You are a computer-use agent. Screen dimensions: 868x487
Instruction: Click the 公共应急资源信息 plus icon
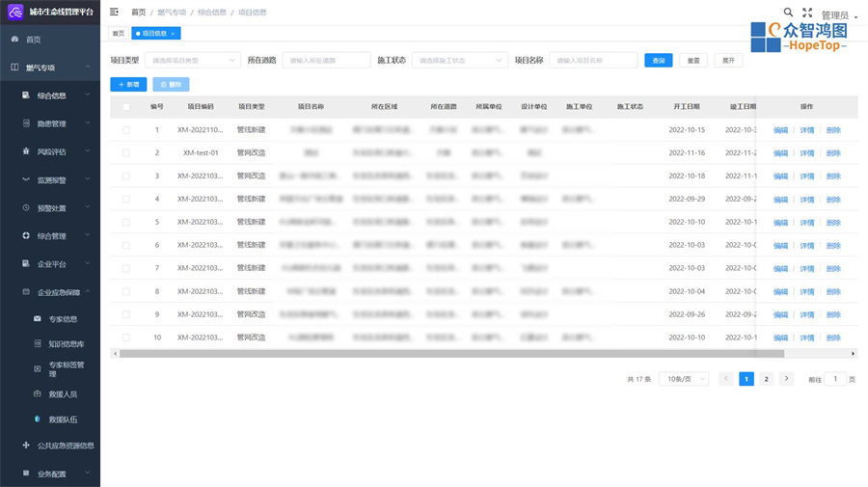(x=26, y=445)
